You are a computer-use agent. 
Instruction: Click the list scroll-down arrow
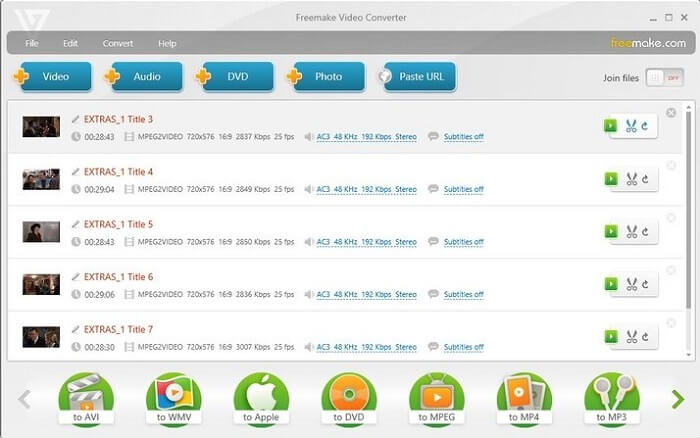tap(688, 355)
